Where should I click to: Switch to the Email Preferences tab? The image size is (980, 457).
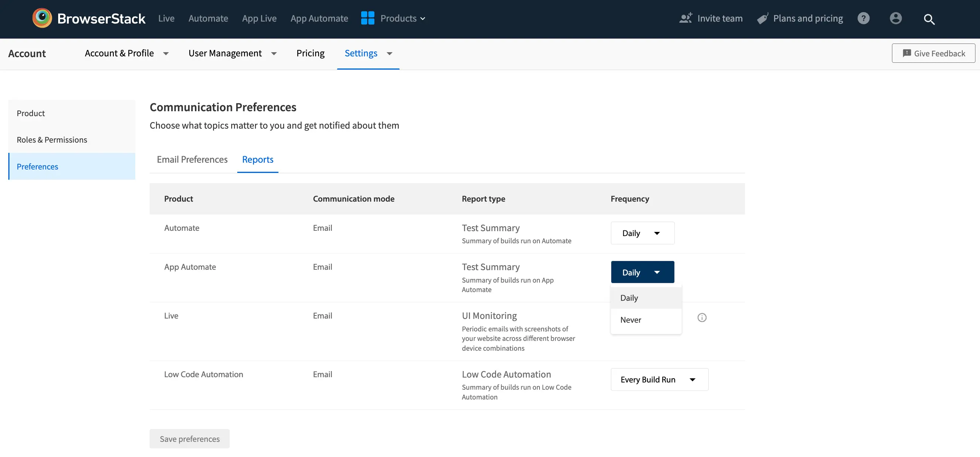[192, 159]
